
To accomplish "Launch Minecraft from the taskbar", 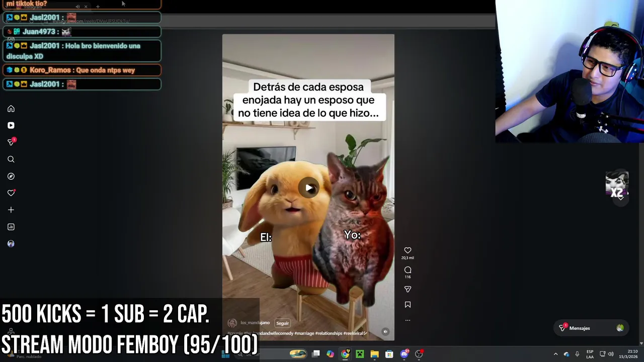I will [x=360, y=354].
